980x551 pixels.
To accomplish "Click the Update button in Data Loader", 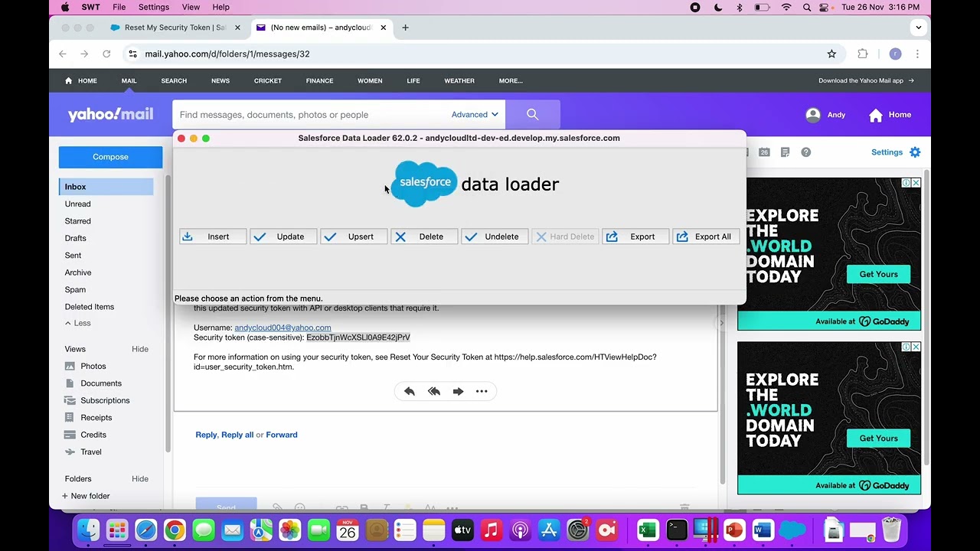I will point(283,236).
